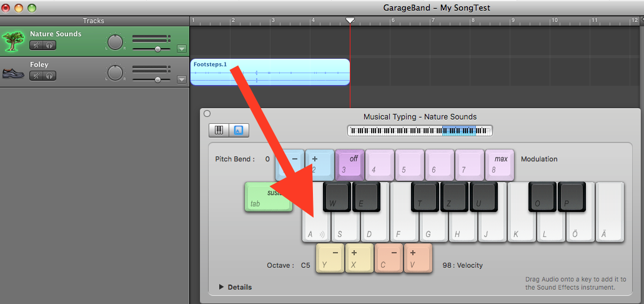644x304 pixels.
Task: Close the Musical Typing window
Action: point(207,114)
